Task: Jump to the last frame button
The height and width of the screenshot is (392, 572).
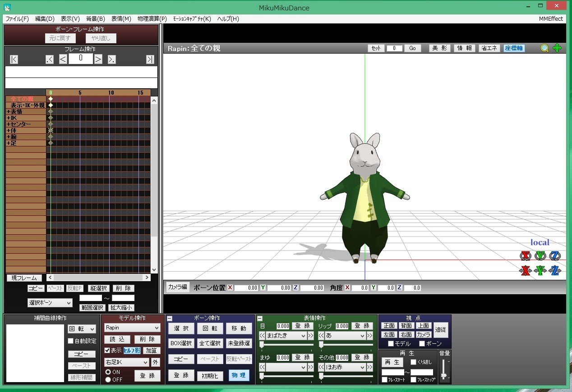Action: click(x=150, y=59)
